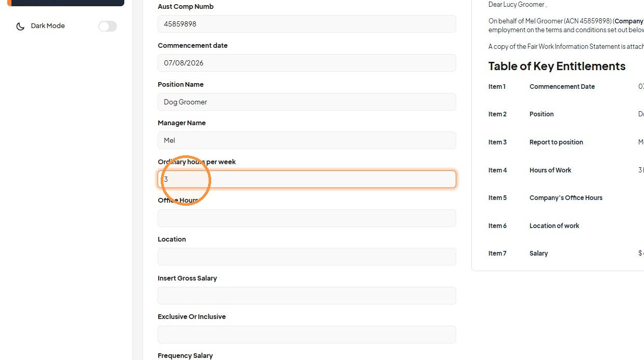
Task: Click the Dark Mode label text
Action: pyautogui.click(x=48, y=26)
